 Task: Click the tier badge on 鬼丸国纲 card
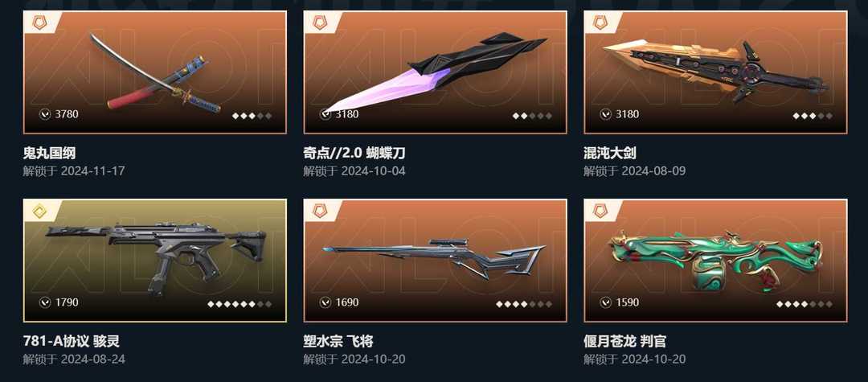[x=39, y=23]
